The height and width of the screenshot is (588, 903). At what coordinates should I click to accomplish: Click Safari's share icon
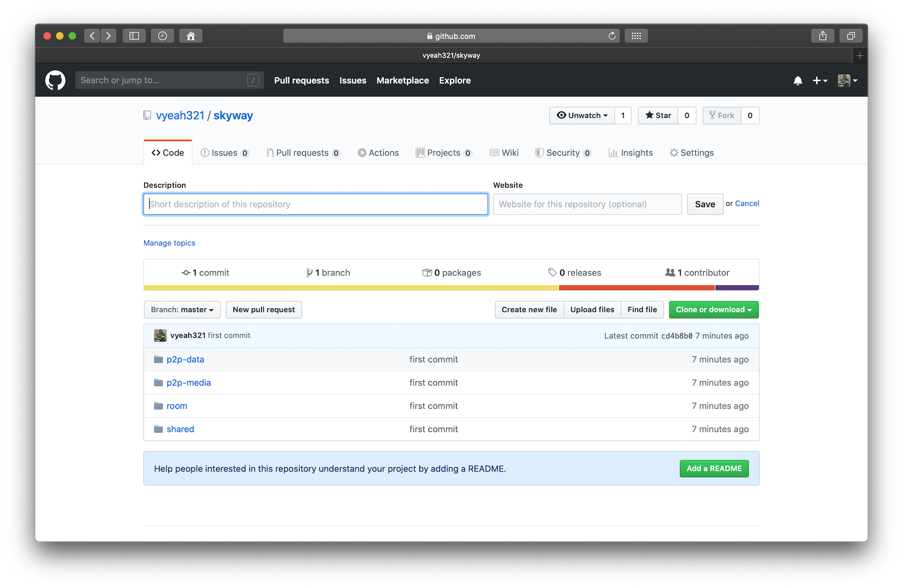pos(822,36)
